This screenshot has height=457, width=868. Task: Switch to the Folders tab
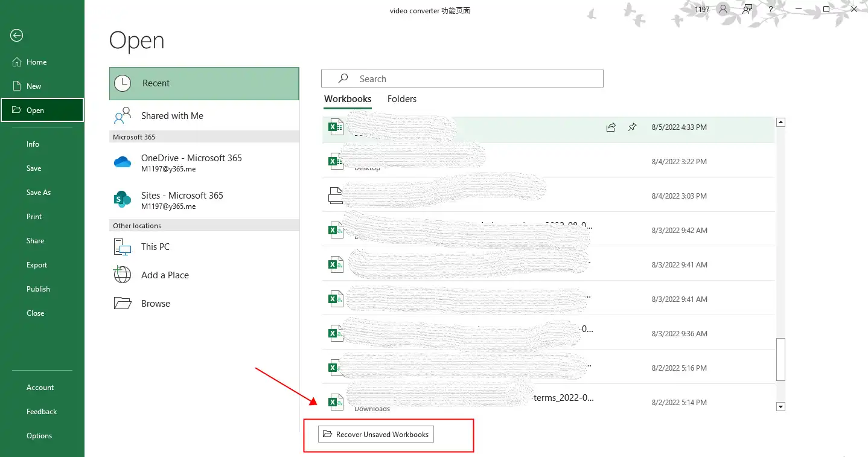point(402,99)
